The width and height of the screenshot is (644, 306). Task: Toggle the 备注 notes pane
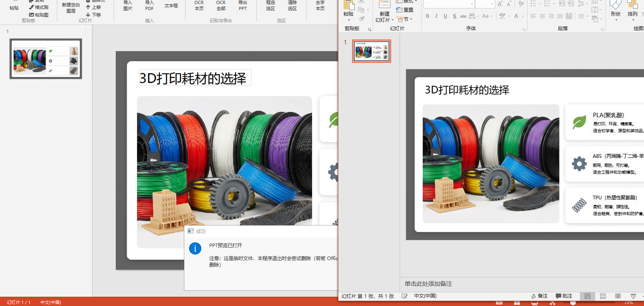[x=539, y=296]
